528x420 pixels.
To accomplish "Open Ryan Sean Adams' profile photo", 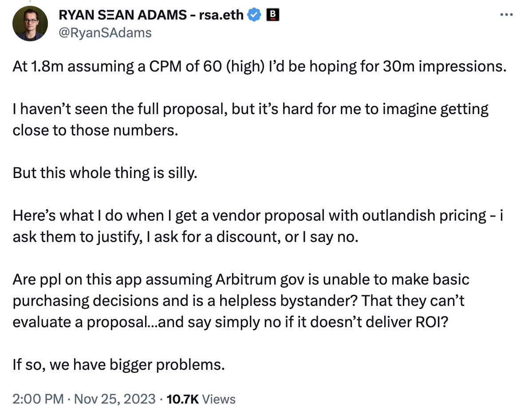I will click(30, 24).
